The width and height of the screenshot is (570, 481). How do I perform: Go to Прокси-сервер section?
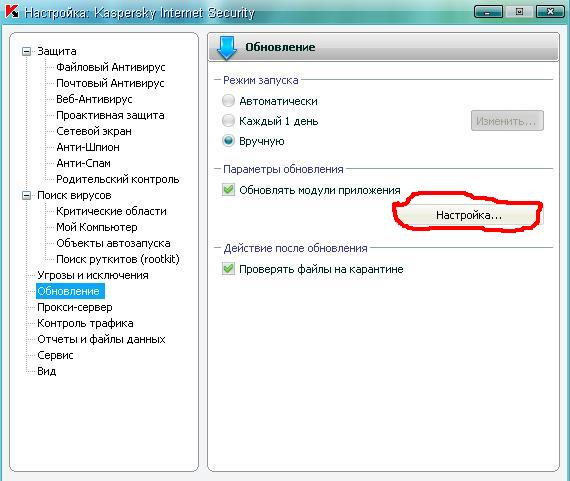click(x=75, y=307)
